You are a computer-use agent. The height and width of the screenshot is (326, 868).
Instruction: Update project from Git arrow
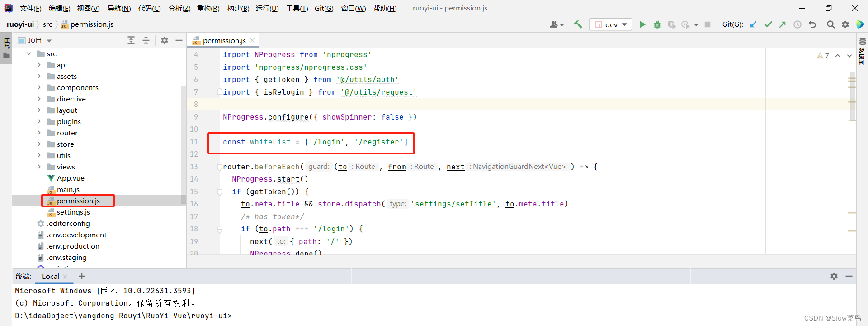click(753, 24)
